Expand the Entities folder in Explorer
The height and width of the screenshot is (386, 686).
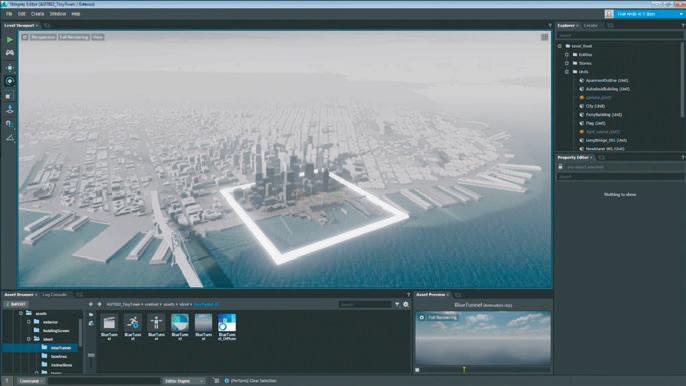coord(567,55)
